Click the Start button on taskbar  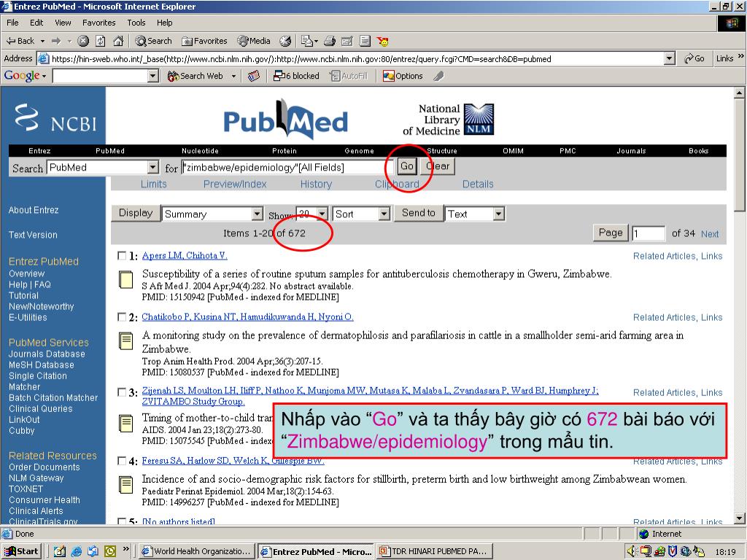[21, 551]
